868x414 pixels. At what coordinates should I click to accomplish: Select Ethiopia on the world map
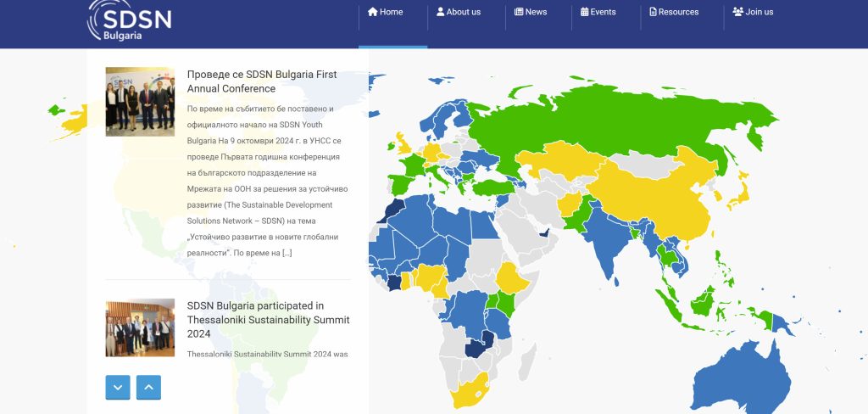(510, 279)
